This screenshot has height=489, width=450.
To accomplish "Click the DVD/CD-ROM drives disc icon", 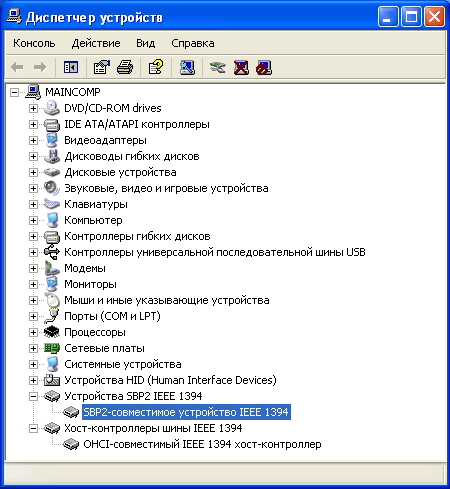I will (52, 108).
